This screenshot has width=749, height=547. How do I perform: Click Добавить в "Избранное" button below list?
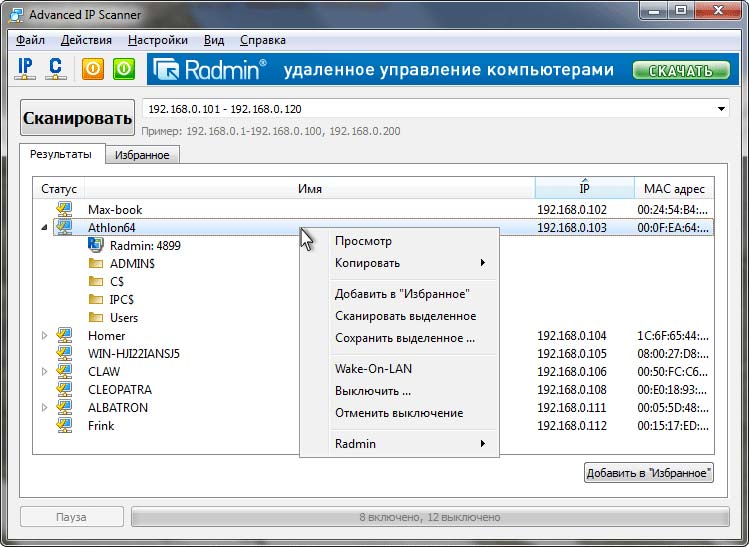649,473
